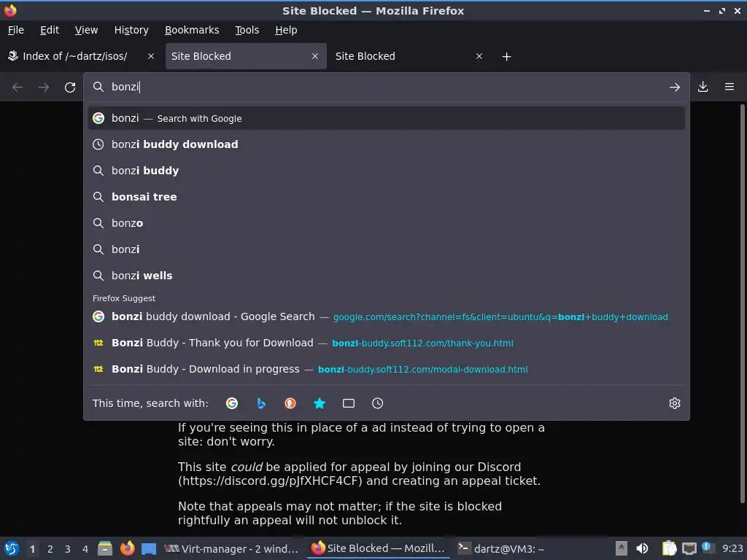Image resolution: width=747 pixels, height=560 pixels.
Task: Open the File menu
Action: [16, 30]
